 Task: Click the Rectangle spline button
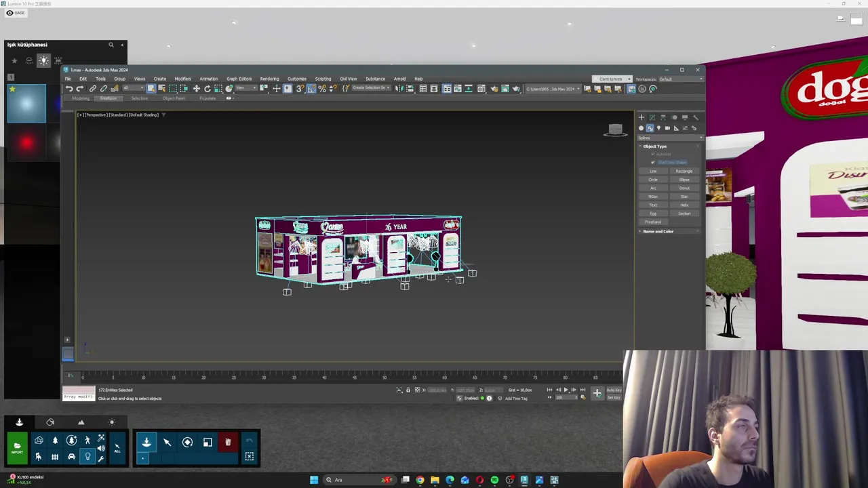pyautogui.click(x=684, y=171)
